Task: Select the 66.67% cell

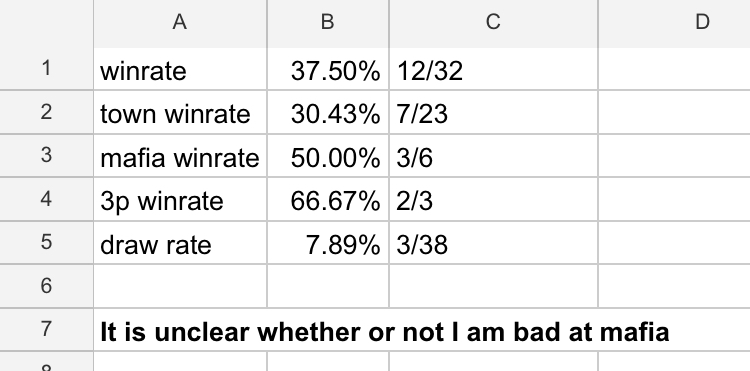Action: tap(328, 199)
